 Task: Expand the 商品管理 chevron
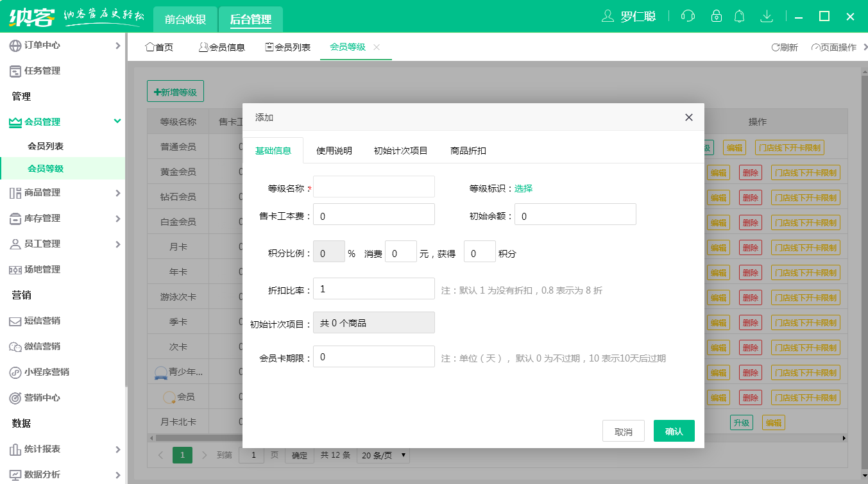(x=117, y=193)
